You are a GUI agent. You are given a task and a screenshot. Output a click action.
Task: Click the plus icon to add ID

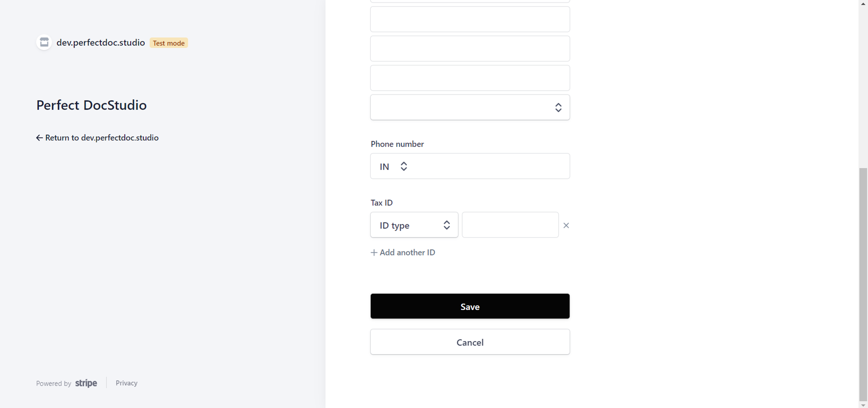click(x=374, y=253)
